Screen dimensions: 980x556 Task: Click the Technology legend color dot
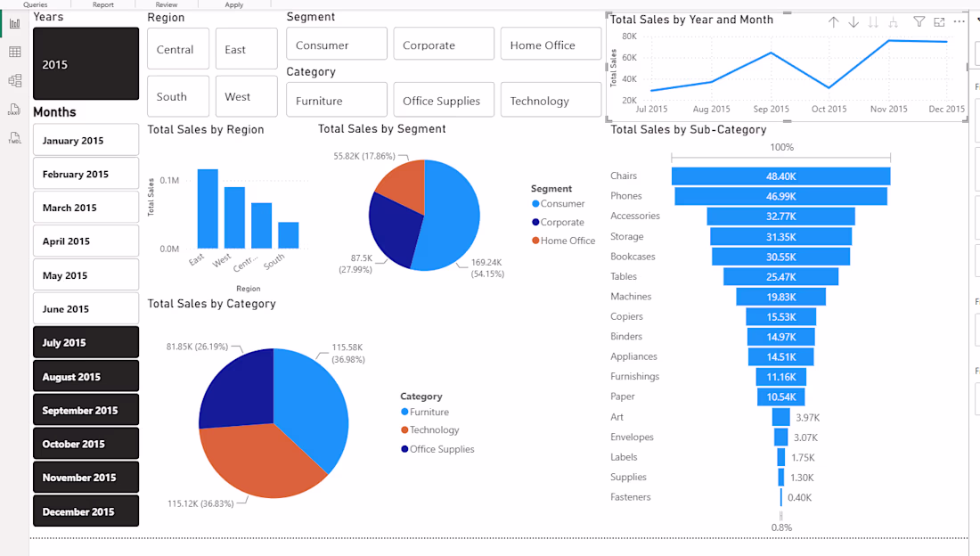404,429
